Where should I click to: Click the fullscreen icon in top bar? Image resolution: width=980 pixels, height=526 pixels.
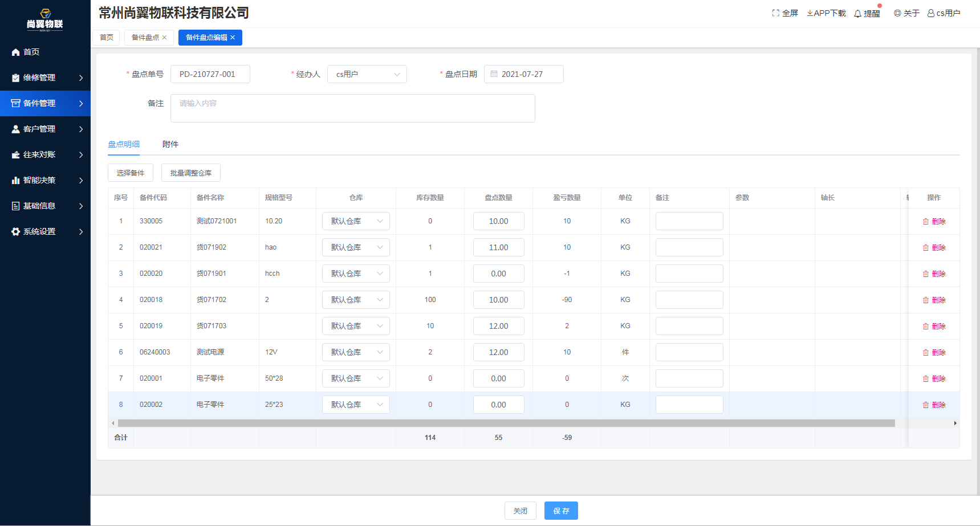pyautogui.click(x=775, y=13)
